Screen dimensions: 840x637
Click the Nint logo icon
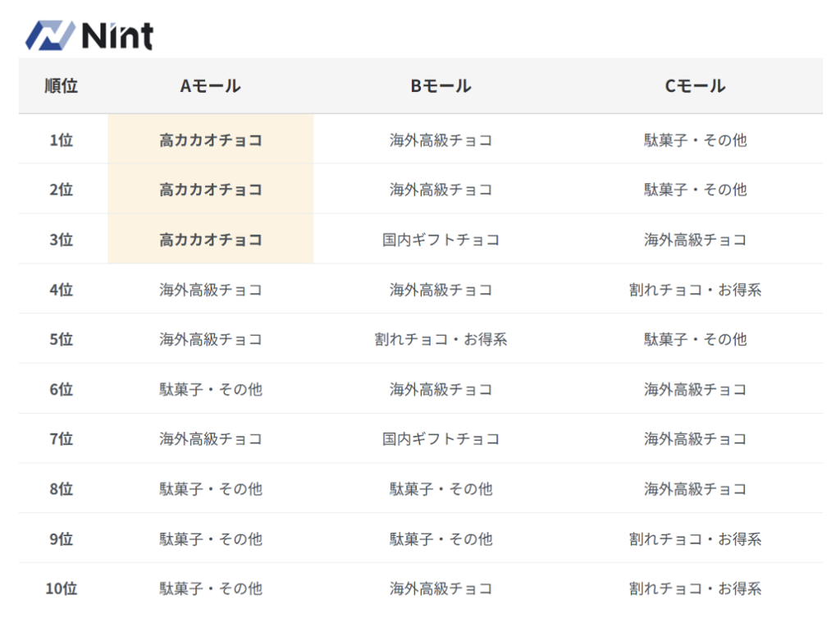(51, 35)
